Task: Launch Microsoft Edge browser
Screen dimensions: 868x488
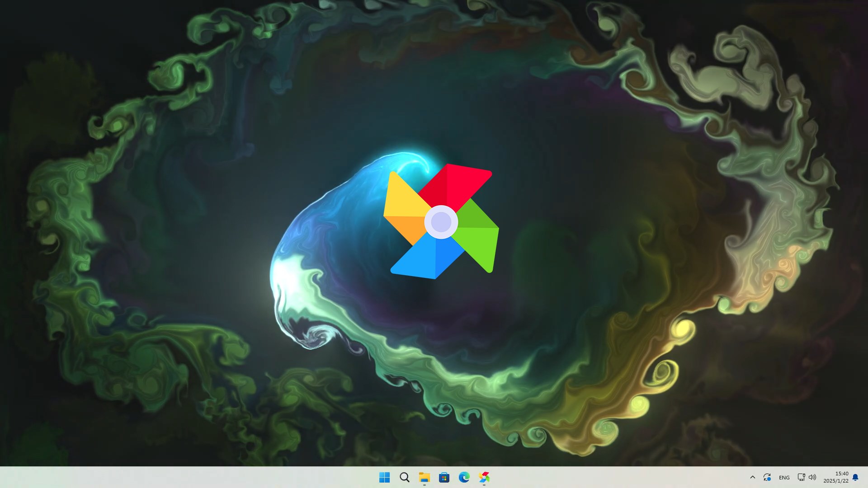Action: [464, 477]
